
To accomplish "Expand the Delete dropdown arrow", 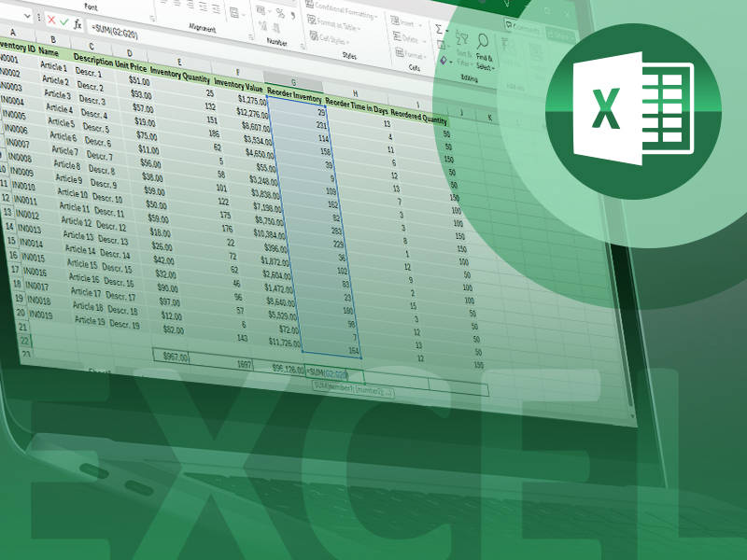I will pos(424,40).
